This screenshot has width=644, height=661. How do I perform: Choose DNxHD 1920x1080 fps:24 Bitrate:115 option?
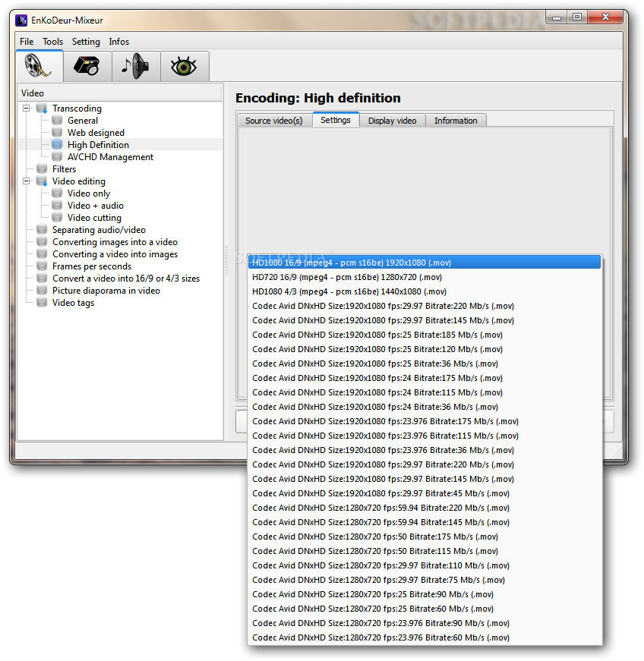425,392
